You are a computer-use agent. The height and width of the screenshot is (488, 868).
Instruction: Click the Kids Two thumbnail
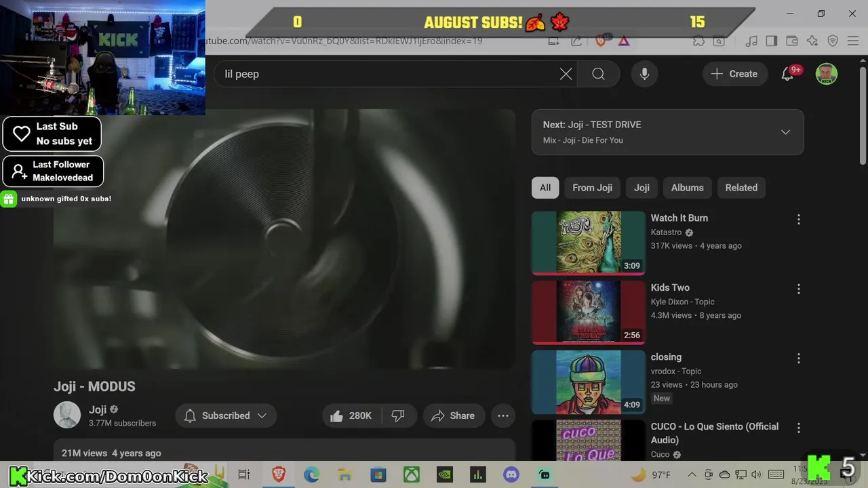coord(589,312)
